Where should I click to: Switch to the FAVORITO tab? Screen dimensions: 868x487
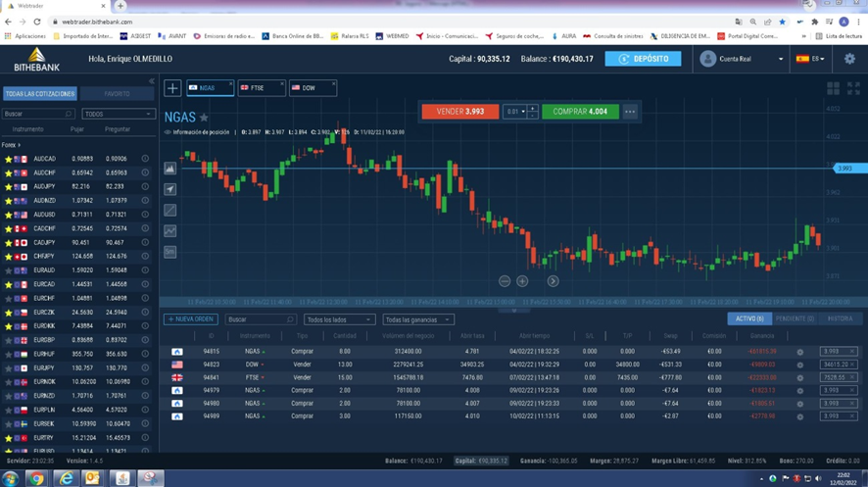click(x=117, y=93)
